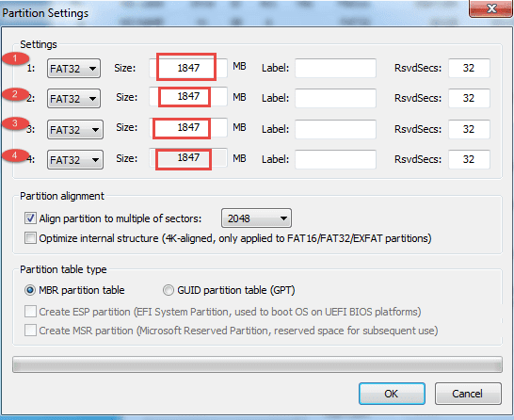Screen dimensions: 514x420
Task: Toggle Align partition to multiple of sectors
Action: click(30, 218)
